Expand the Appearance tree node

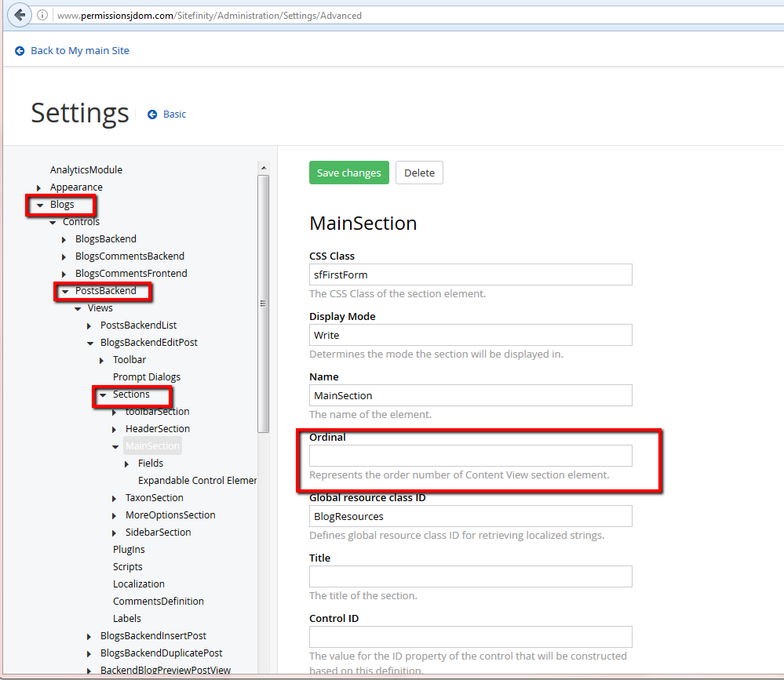38,187
